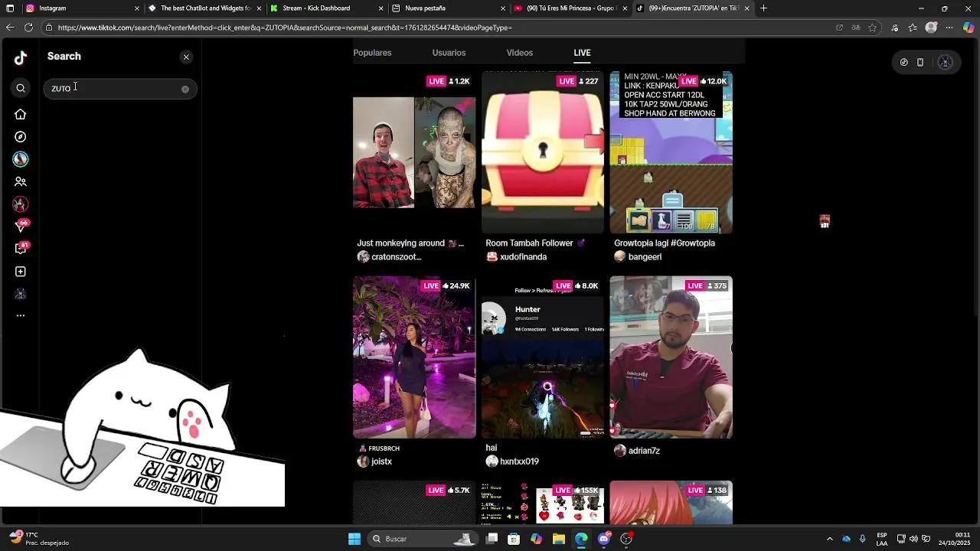Viewport: 980px width, 551px height.
Task: Visit cratonszoot profile link
Action: [x=396, y=257]
